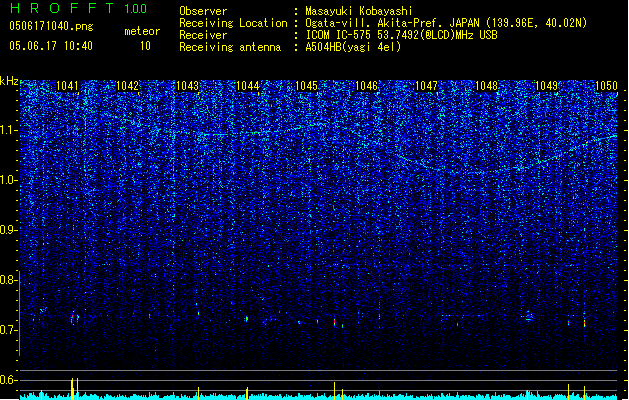Viewport: 629px width, 400px height.
Task: Click the meteor count value 10
Action: point(145,46)
